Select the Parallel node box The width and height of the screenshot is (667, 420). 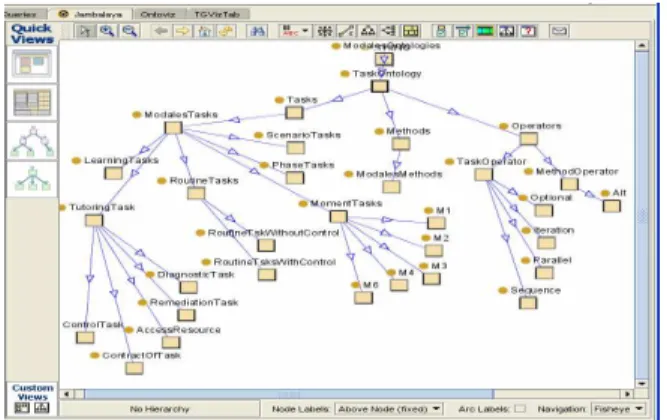(x=544, y=273)
